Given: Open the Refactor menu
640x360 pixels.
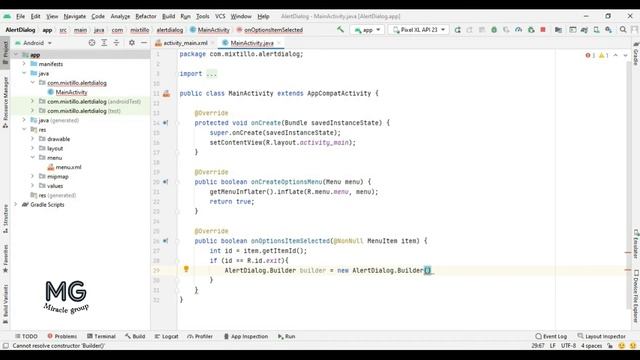Looking at the screenshot, I should (146, 16).
